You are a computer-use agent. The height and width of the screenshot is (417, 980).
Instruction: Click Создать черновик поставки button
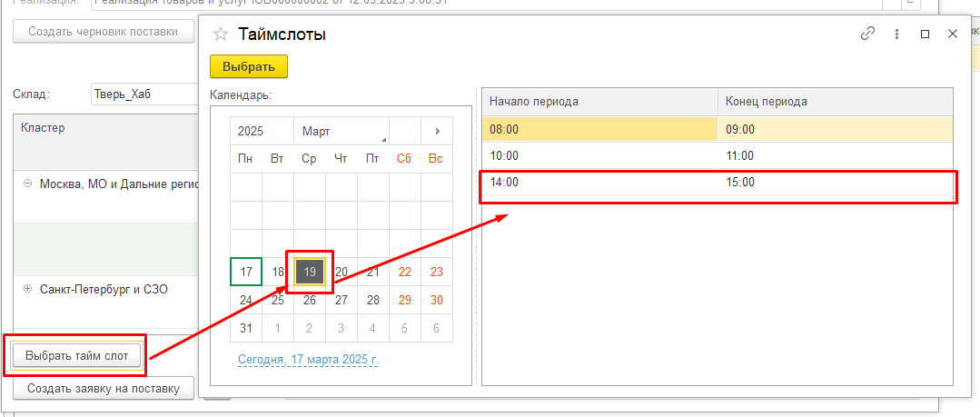click(x=104, y=32)
